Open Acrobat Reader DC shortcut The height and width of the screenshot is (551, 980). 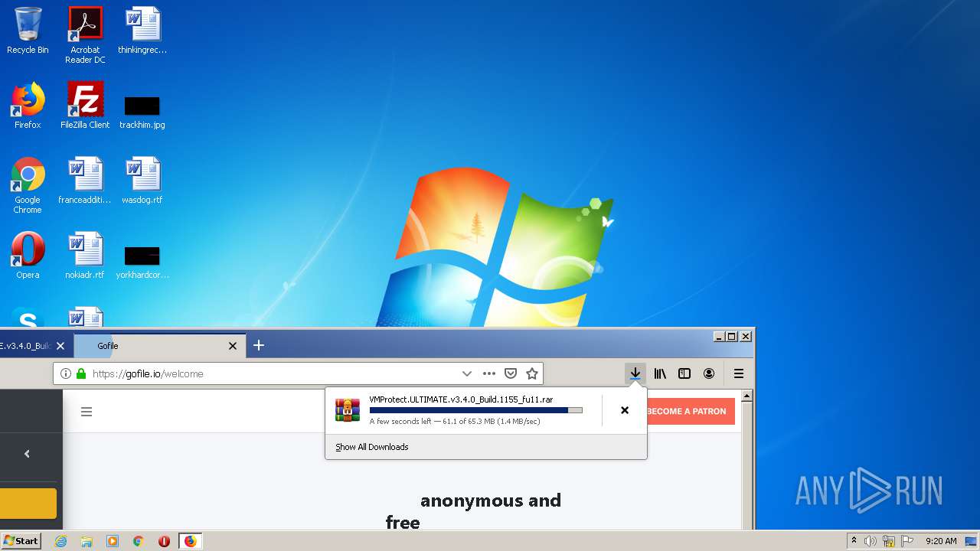click(x=85, y=35)
